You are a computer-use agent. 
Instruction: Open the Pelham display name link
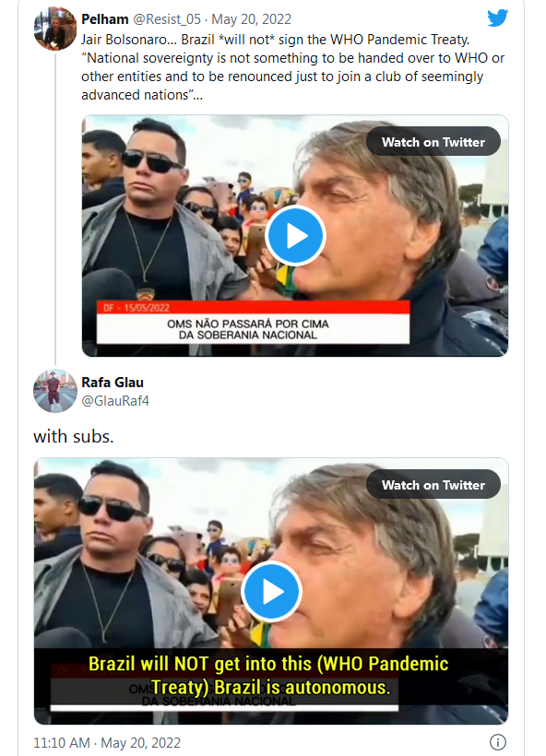pos(104,19)
